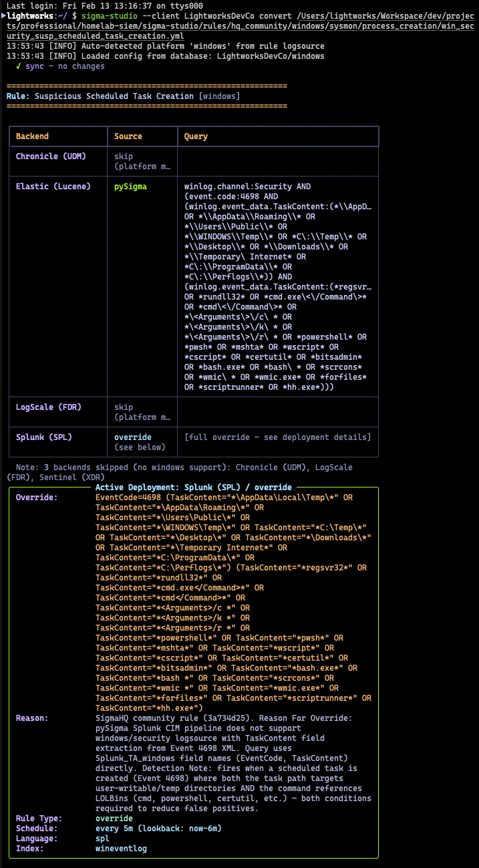Click 'Note: 3 backends skipped' line
The height and width of the screenshot is (868, 479).
click(x=179, y=472)
